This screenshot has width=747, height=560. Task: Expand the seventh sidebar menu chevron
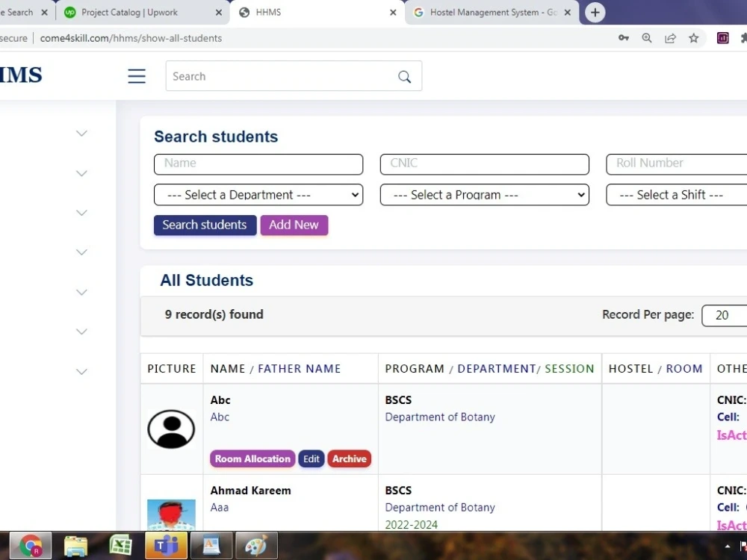82,372
